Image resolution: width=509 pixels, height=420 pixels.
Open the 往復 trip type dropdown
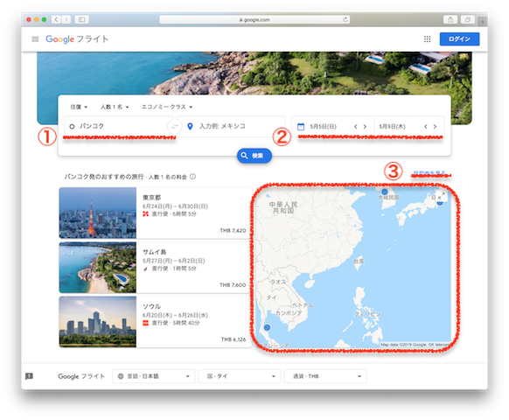click(x=79, y=107)
